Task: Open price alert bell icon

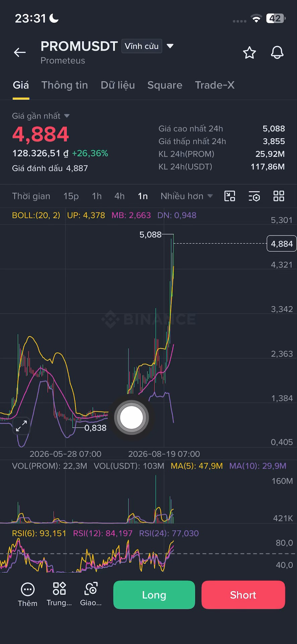Action: (x=277, y=53)
